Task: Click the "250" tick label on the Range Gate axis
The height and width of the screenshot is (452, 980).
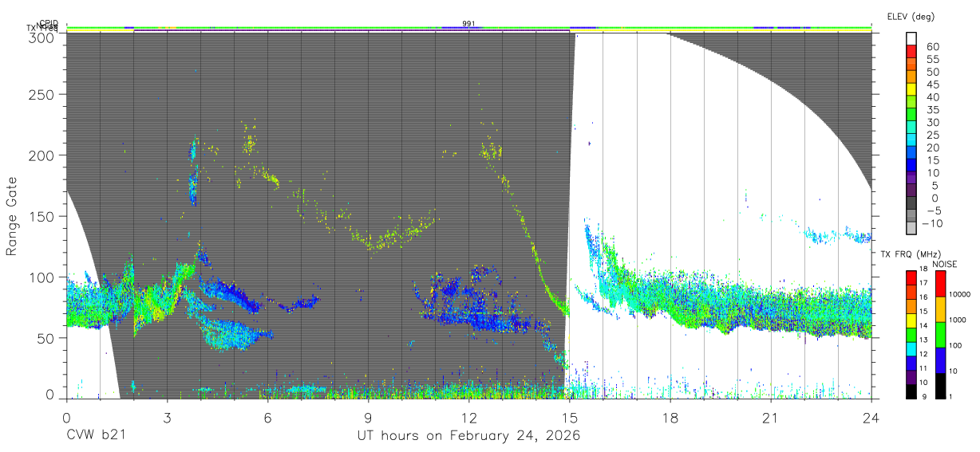Action: coord(43,94)
